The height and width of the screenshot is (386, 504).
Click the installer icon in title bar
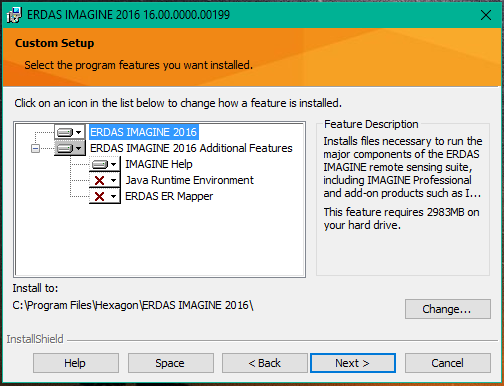[x=14, y=15]
